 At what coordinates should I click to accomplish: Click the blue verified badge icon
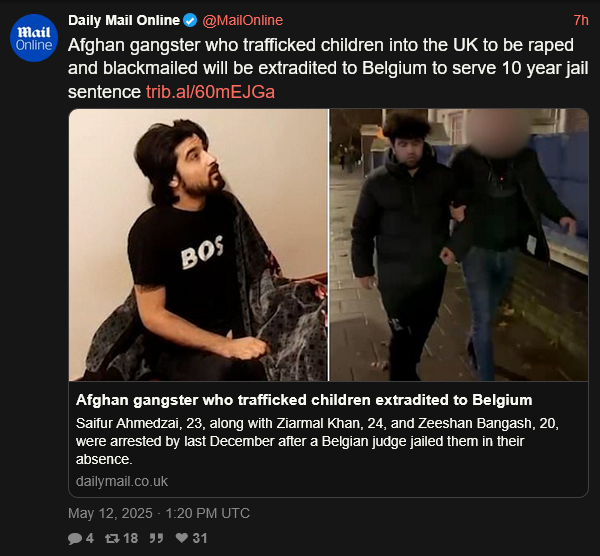click(x=190, y=20)
